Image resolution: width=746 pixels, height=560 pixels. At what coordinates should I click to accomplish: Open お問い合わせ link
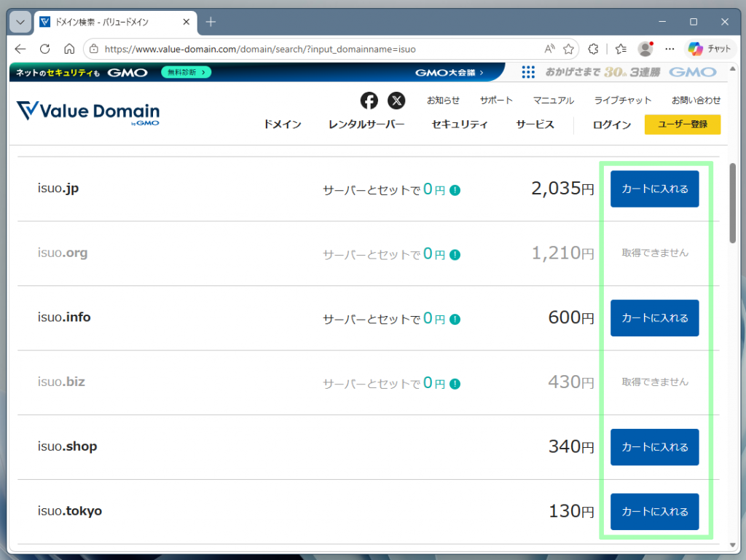[x=696, y=100]
